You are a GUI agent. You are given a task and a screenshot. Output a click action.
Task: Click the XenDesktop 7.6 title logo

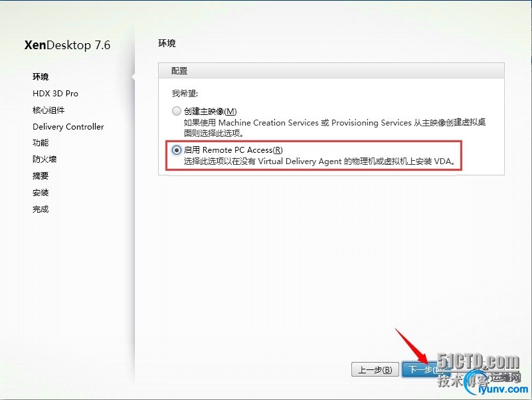pyautogui.click(x=67, y=45)
